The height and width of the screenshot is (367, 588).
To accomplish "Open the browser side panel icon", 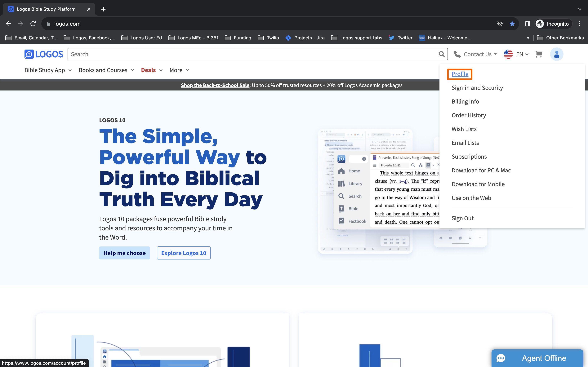I will coord(527,24).
